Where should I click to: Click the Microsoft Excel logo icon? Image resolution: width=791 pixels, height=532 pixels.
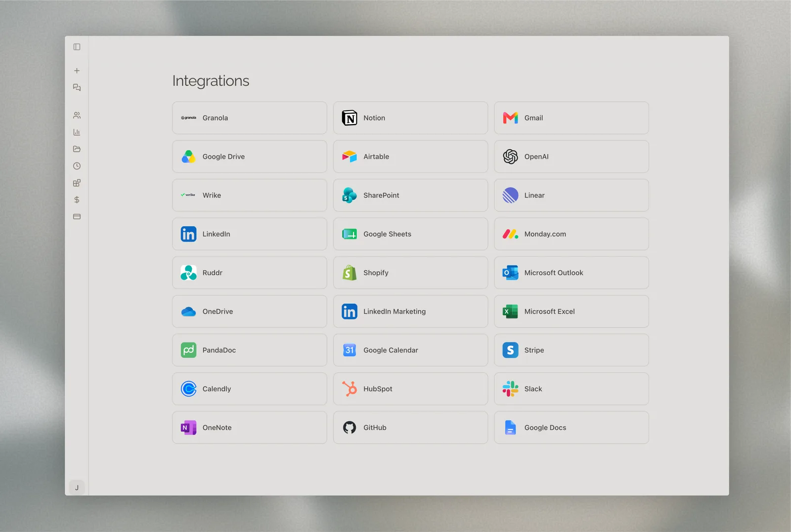[510, 311]
